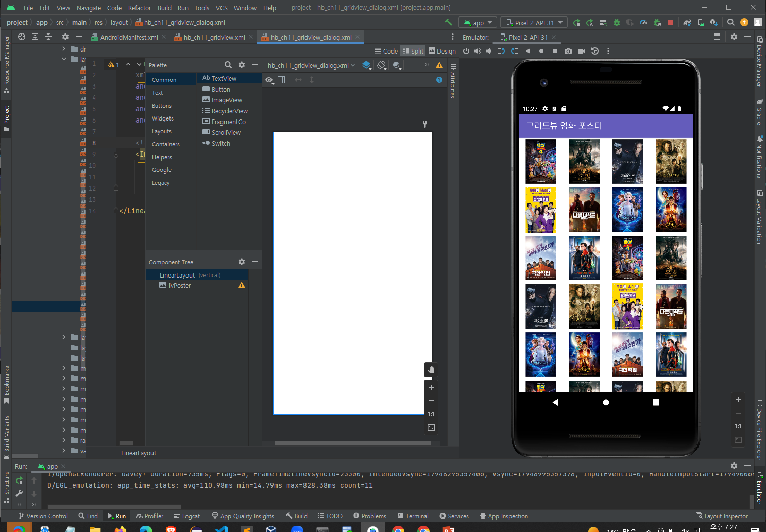766x532 pixels.
Task: Click the Run panel rerun icon
Action: pyautogui.click(x=20, y=480)
